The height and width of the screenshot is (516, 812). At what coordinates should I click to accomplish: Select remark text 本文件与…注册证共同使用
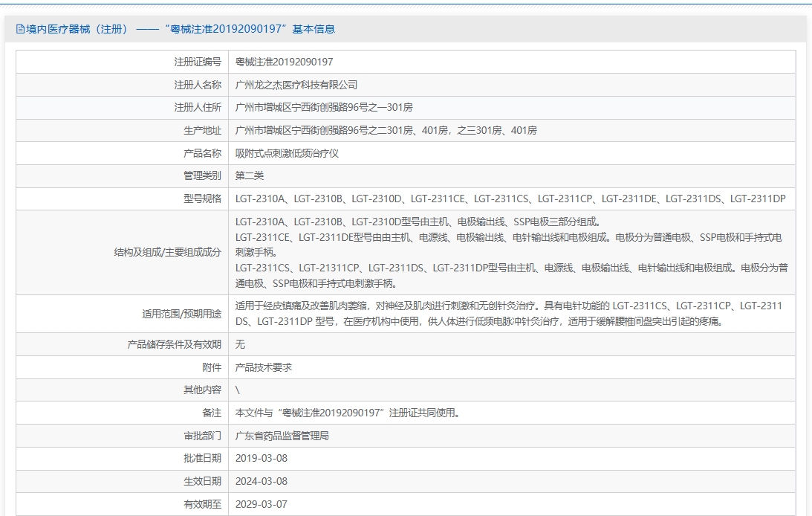click(348, 413)
